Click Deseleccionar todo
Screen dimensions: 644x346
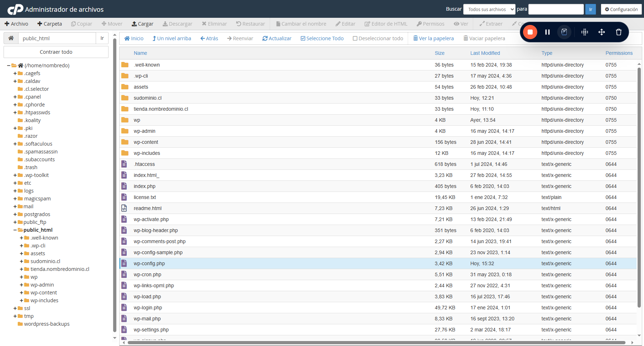pyautogui.click(x=378, y=38)
